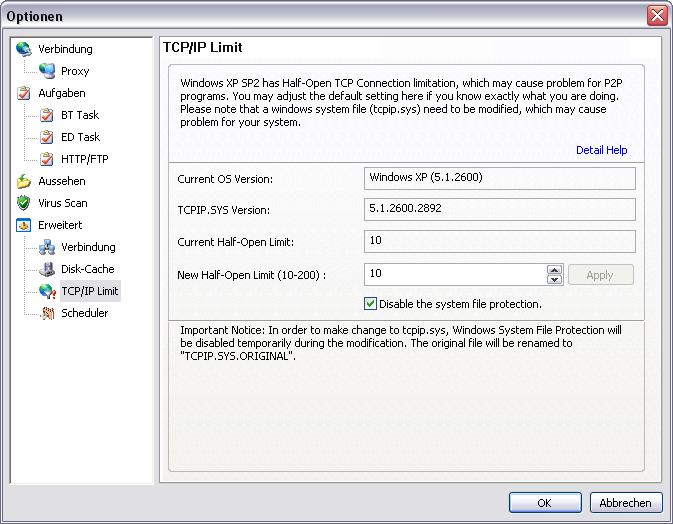Click the drive icon beside Disk-Cache

tap(47, 269)
